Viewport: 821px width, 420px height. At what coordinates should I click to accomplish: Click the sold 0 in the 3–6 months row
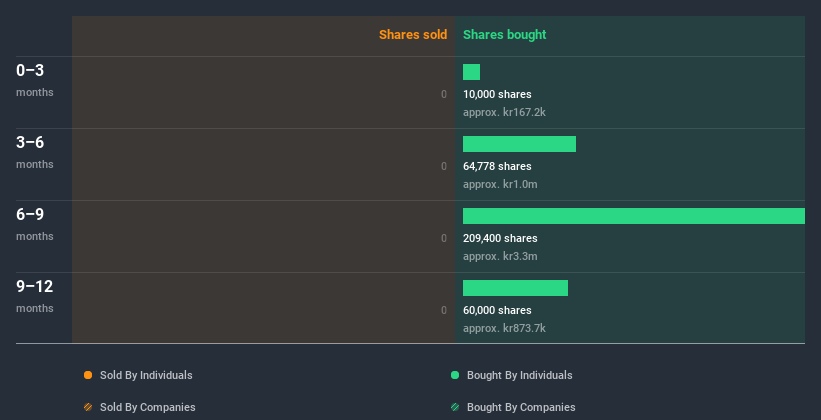coord(444,167)
